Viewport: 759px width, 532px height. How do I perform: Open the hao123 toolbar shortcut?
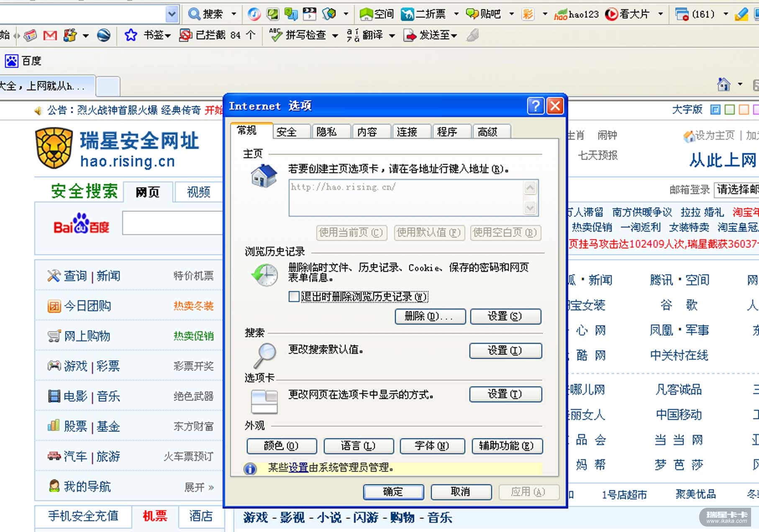pos(576,14)
